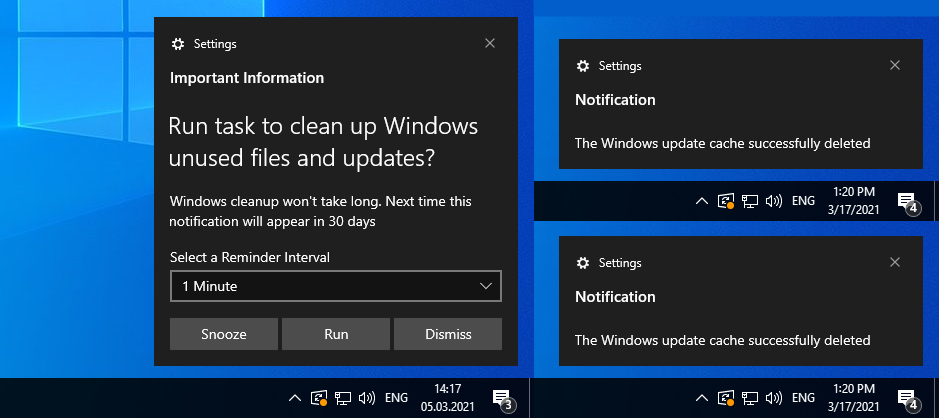Click the network icon in the upper 1:20 PM taskbar
Image resolution: width=939 pixels, height=418 pixels.
(x=750, y=201)
